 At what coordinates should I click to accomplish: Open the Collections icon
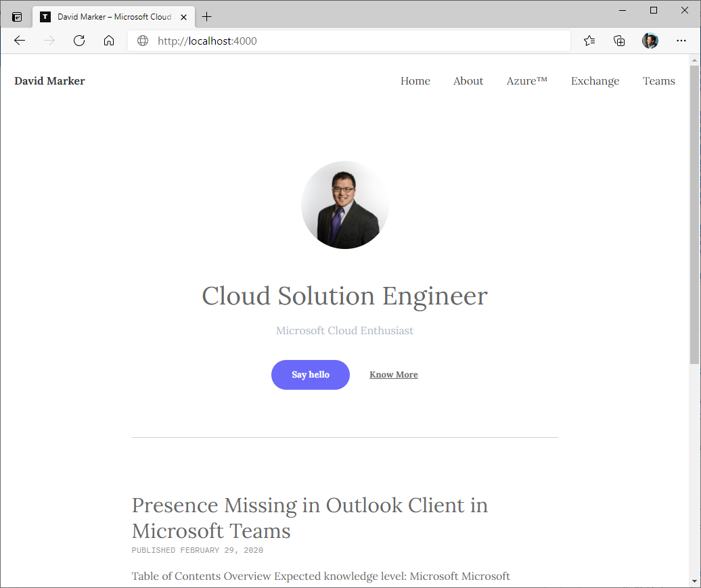tap(619, 41)
